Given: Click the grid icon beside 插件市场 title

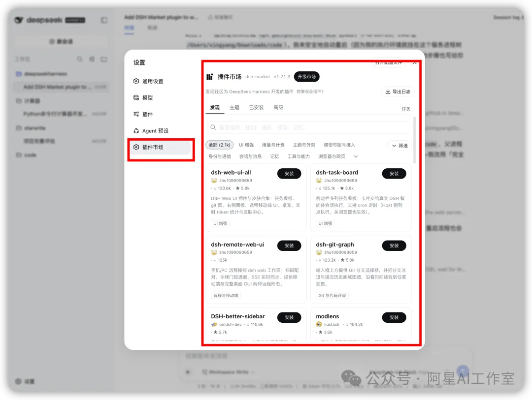Looking at the screenshot, I should tap(210, 77).
